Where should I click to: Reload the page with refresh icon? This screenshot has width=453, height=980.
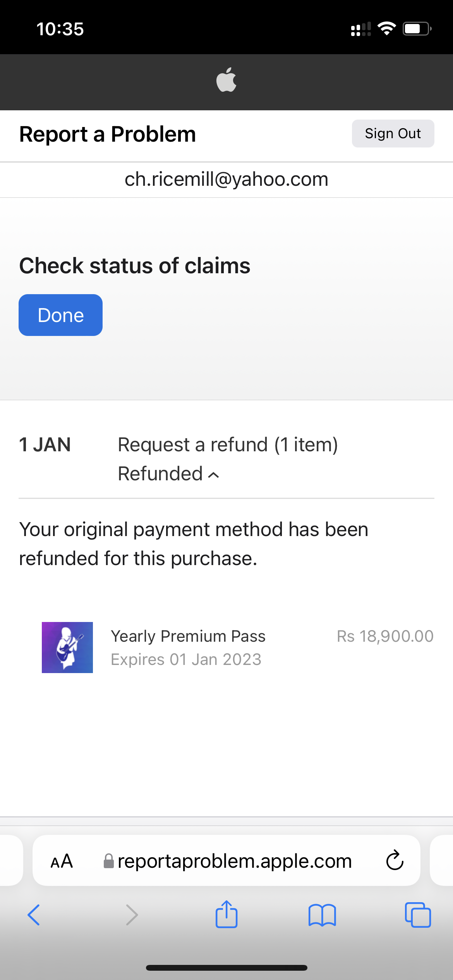coord(395,860)
